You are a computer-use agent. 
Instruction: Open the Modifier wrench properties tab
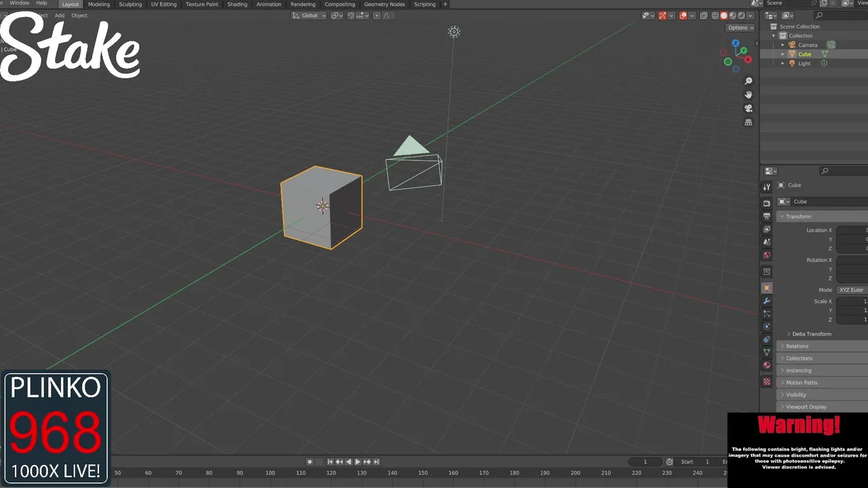pos(767,301)
